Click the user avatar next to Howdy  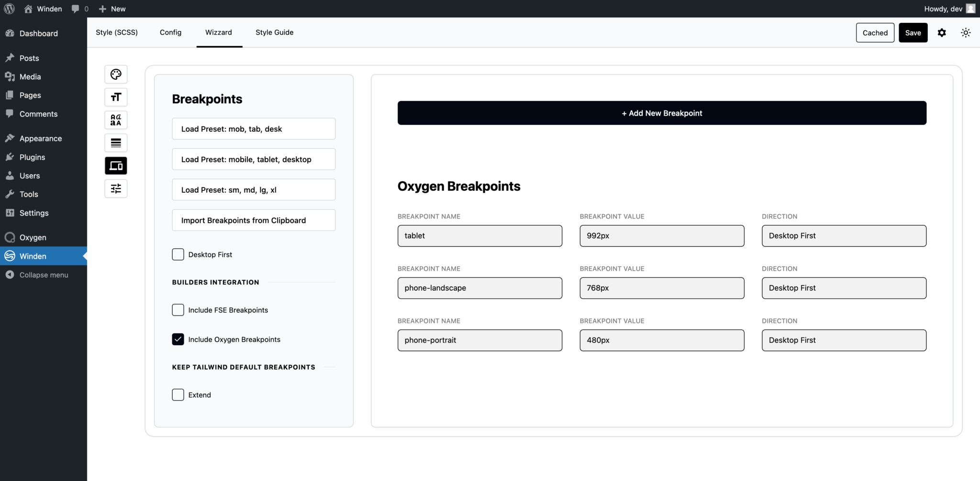click(970, 9)
